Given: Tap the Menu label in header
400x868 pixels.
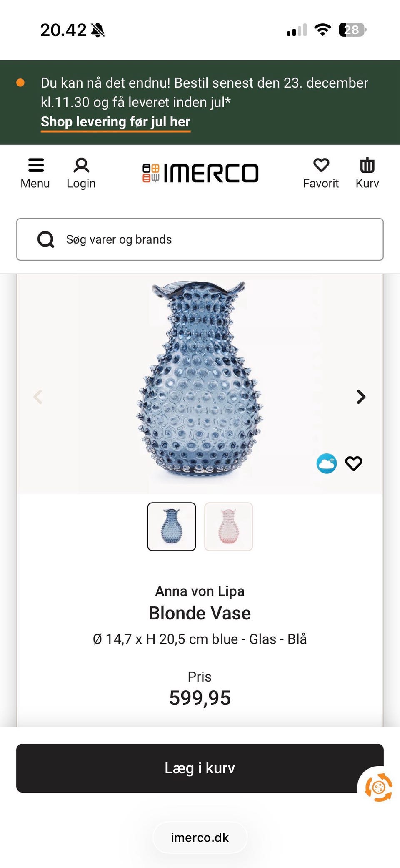Looking at the screenshot, I should coord(35,184).
